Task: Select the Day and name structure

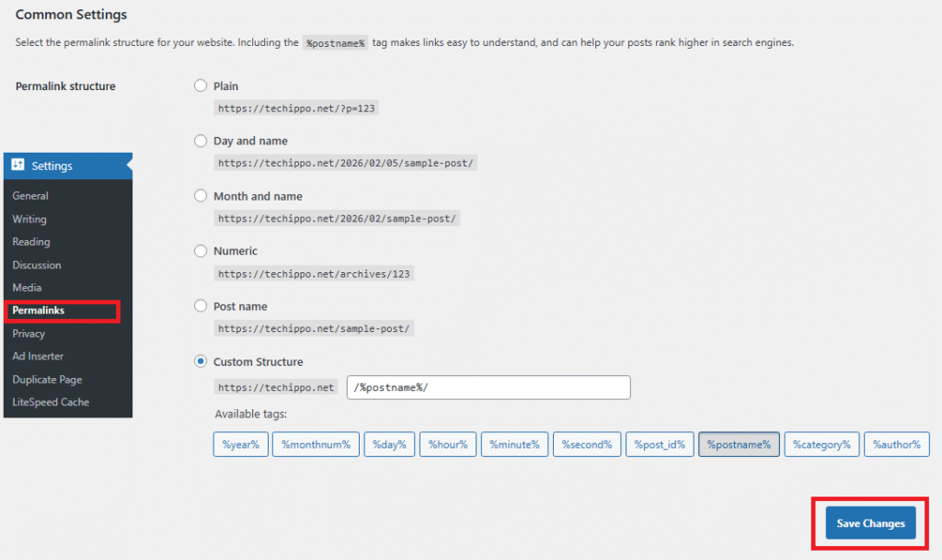Action: click(x=200, y=140)
